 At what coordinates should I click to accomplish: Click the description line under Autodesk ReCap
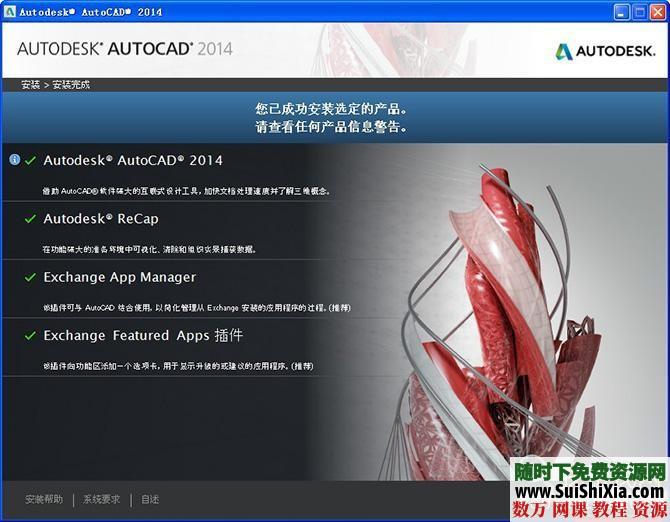tap(149, 249)
